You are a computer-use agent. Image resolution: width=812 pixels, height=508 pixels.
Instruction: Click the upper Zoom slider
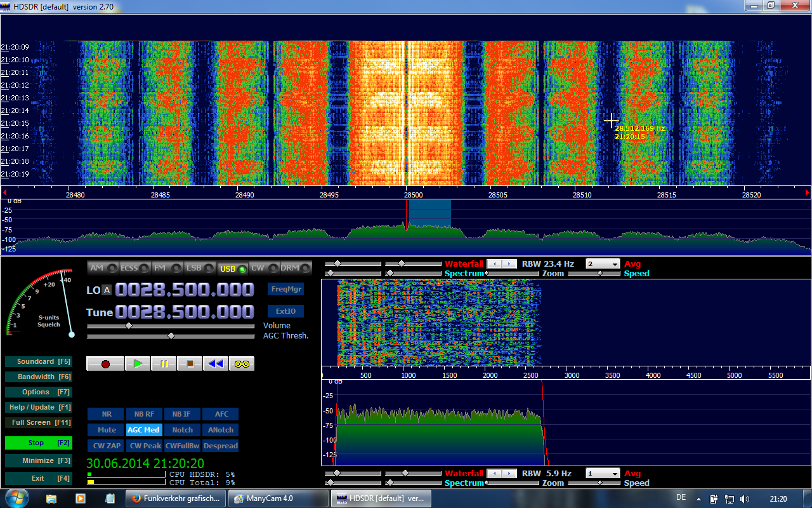tap(513, 273)
